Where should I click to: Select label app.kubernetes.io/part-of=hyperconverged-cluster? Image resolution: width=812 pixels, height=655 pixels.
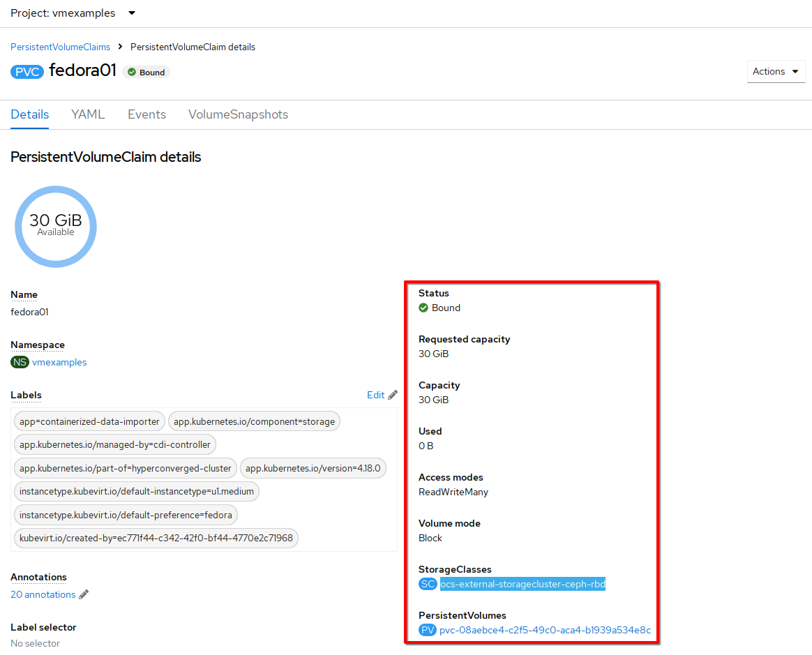click(x=126, y=468)
